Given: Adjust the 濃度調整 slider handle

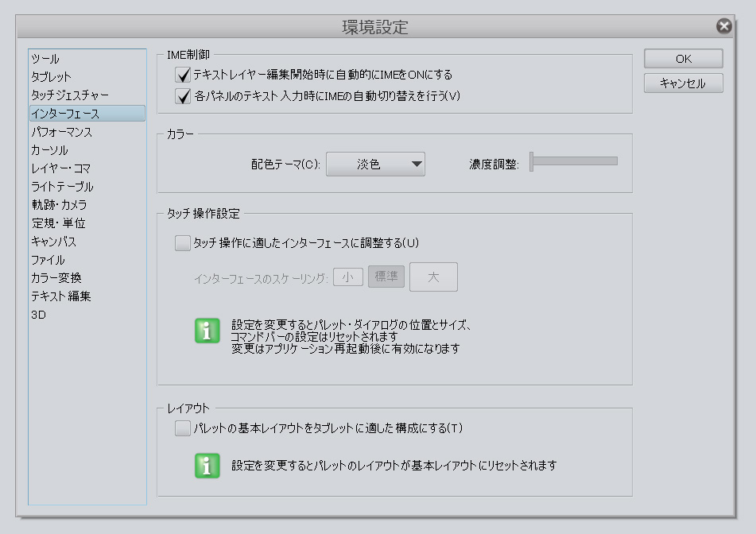Looking at the screenshot, I should (531, 161).
